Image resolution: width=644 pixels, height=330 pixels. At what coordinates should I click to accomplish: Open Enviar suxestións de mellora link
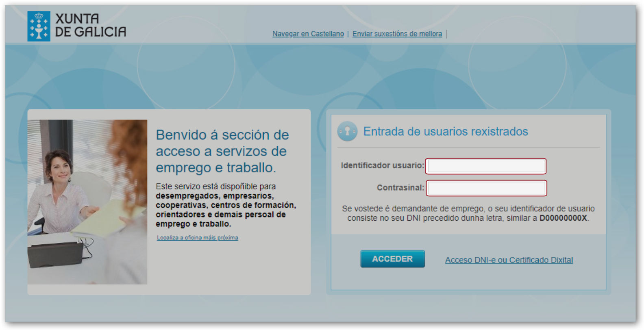point(397,34)
